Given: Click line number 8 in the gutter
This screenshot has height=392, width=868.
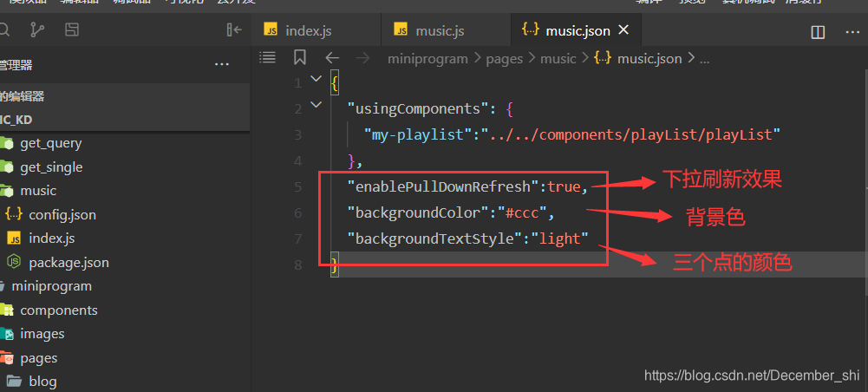Looking at the screenshot, I should tap(297, 265).
